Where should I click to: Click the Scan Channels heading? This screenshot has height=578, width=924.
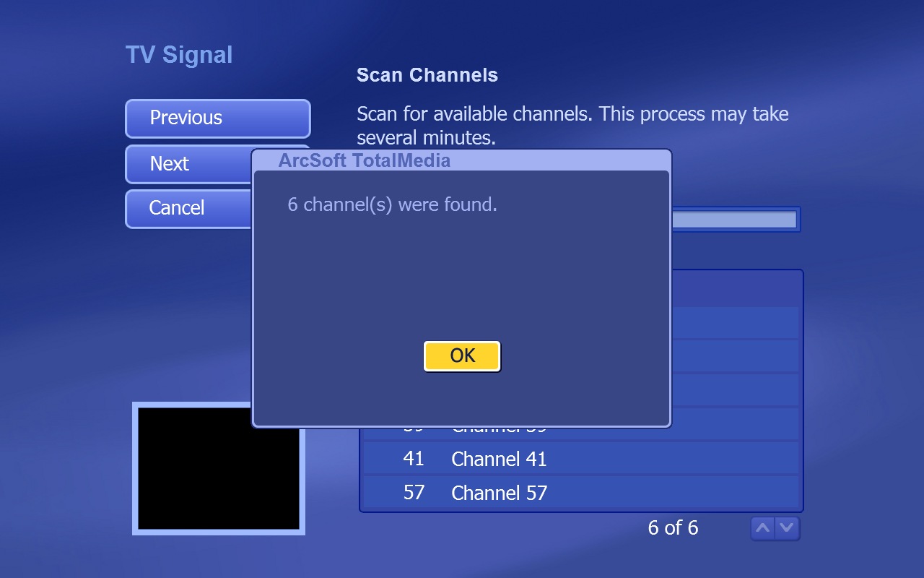(x=427, y=75)
